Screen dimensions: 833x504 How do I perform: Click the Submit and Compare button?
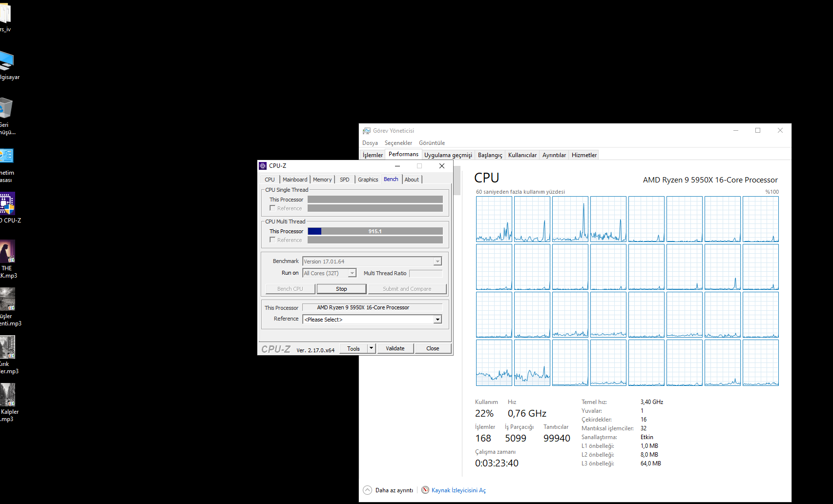point(407,289)
